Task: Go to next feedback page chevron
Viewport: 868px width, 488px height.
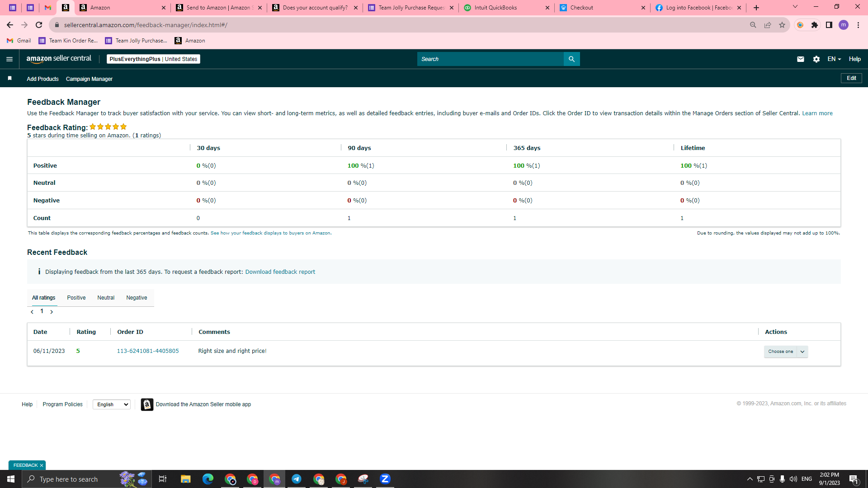Action: tap(52, 312)
